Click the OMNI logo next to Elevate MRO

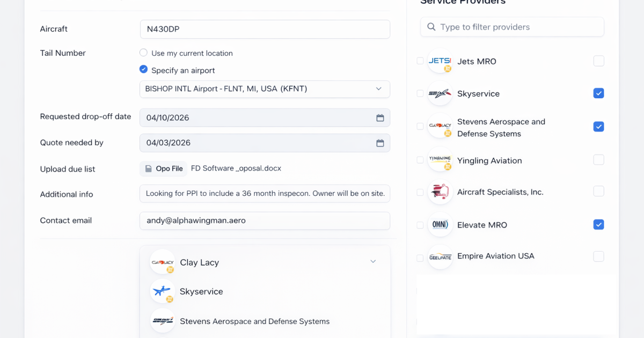[x=440, y=224]
